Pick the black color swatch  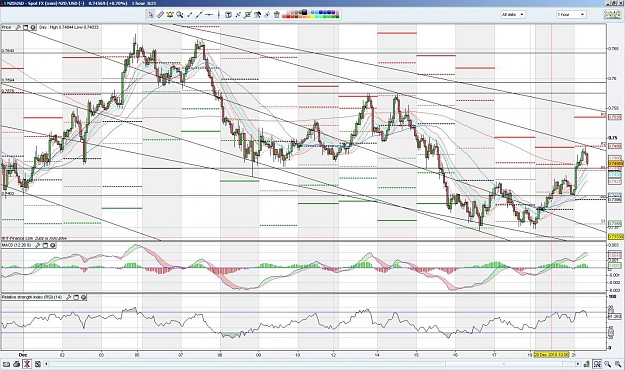point(304,12)
